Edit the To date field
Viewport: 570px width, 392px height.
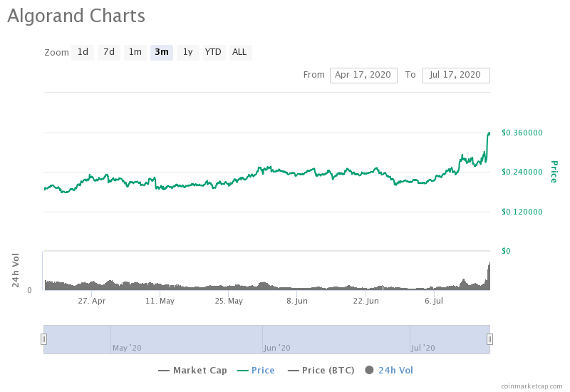(x=456, y=76)
